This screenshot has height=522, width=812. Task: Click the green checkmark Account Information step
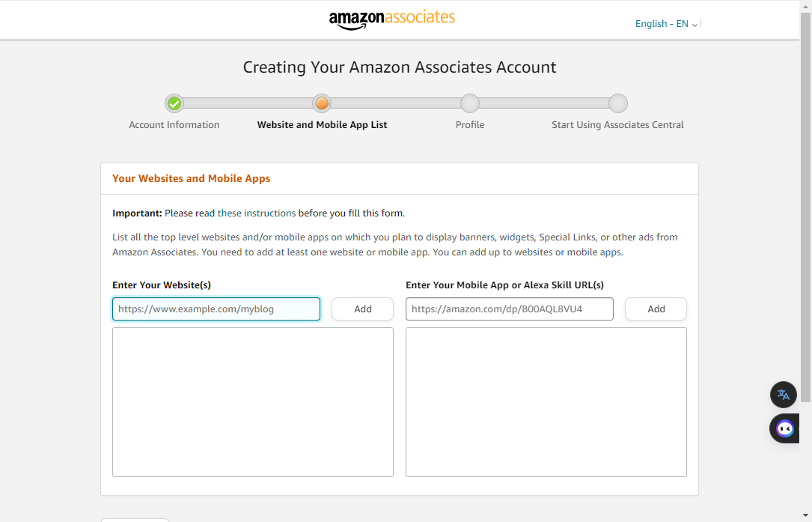coord(174,103)
